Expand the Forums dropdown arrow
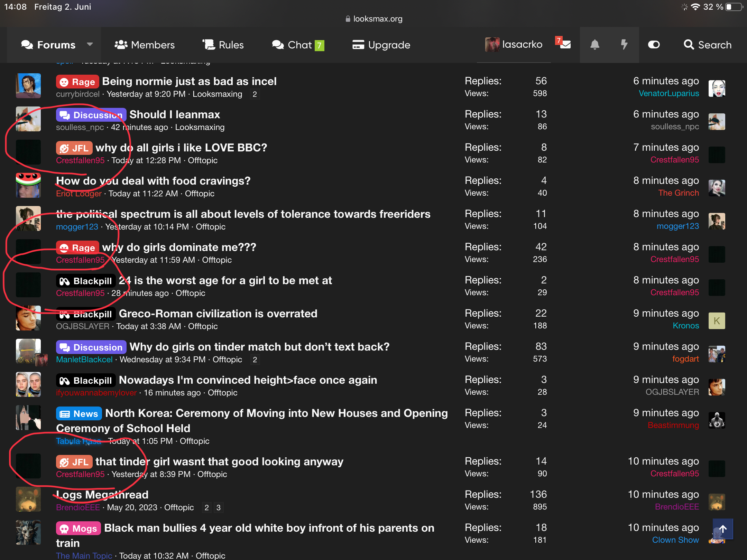The image size is (747, 560). pyautogui.click(x=90, y=45)
